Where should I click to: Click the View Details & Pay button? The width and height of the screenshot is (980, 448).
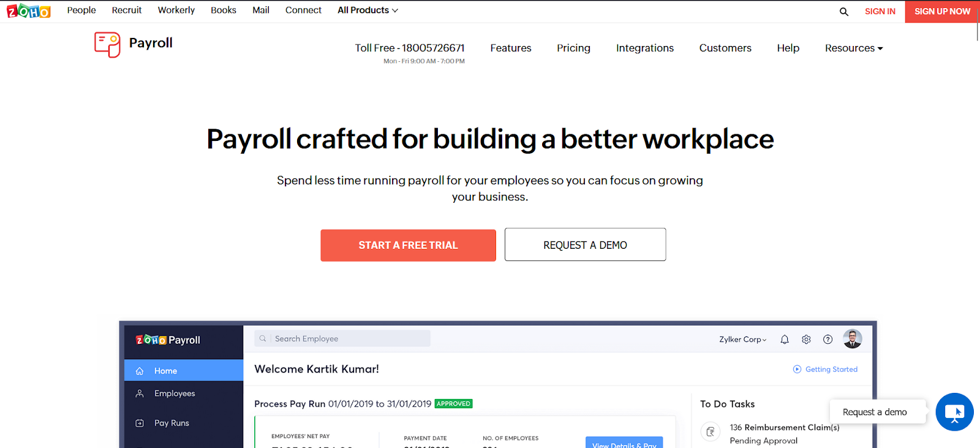(x=624, y=442)
